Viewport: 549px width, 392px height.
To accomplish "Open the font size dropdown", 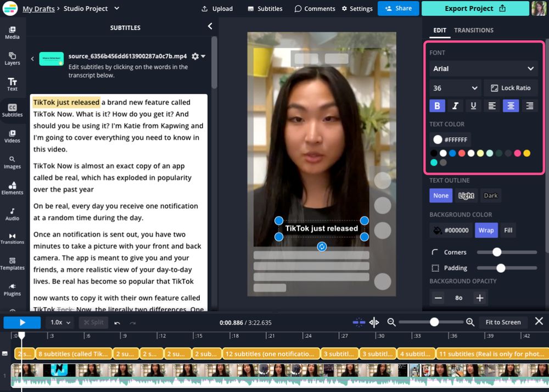I will tap(454, 88).
